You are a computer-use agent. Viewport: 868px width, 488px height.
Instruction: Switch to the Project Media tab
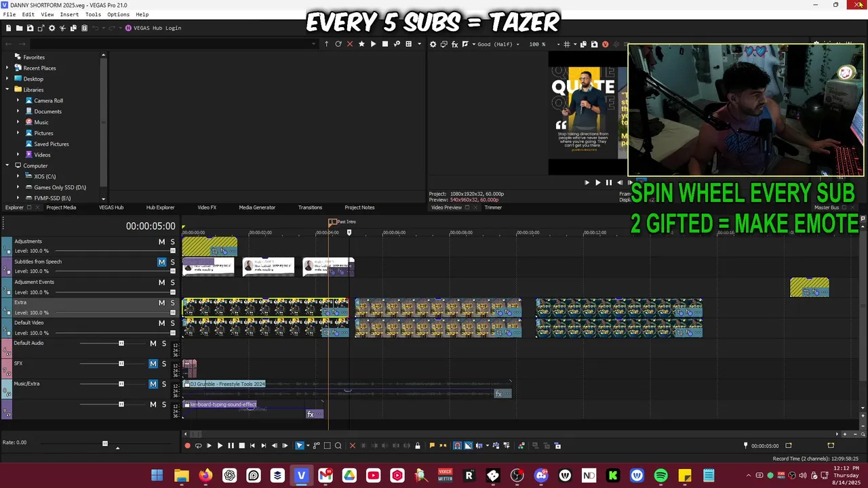pos(61,207)
